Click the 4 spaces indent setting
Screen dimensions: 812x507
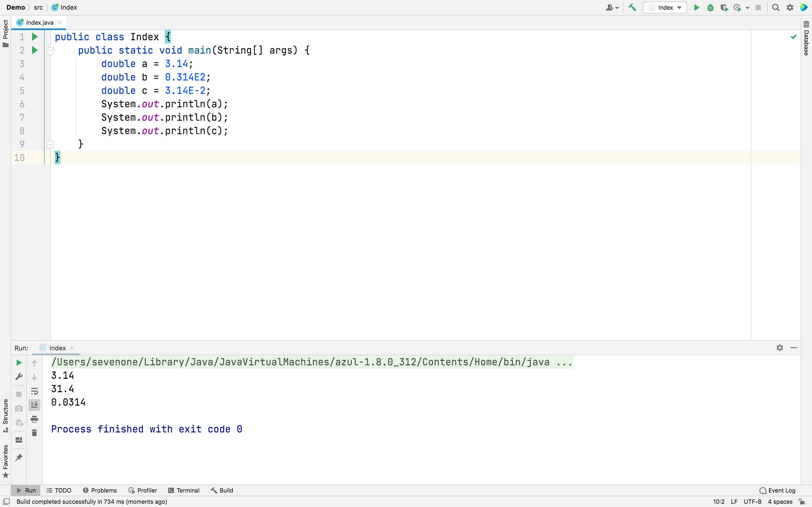[780, 502]
